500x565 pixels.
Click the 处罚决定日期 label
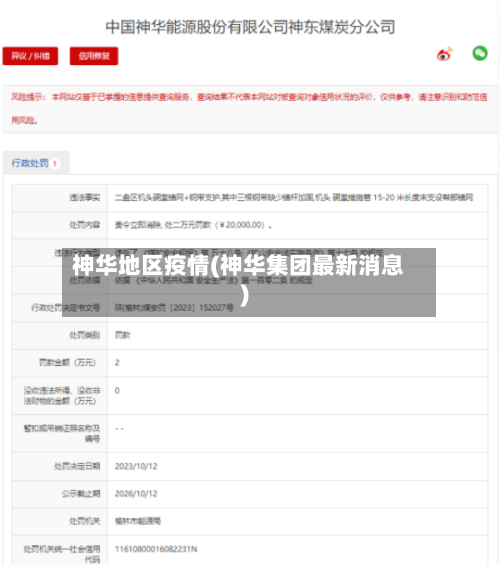[x=77, y=466]
